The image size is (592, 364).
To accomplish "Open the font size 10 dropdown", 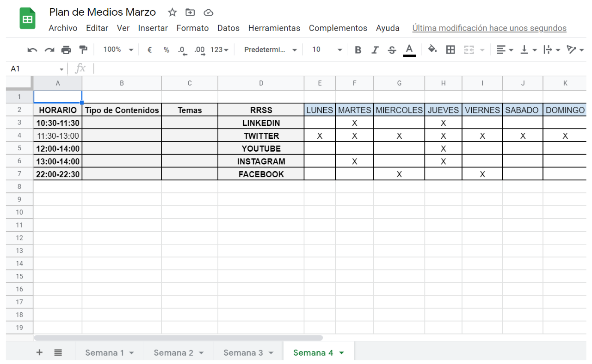I will [x=327, y=49].
